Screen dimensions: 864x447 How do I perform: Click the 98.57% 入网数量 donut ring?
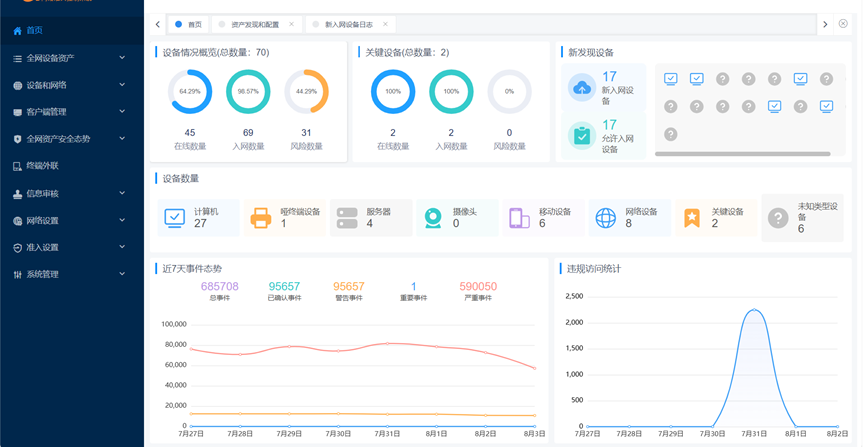(x=248, y=91)
